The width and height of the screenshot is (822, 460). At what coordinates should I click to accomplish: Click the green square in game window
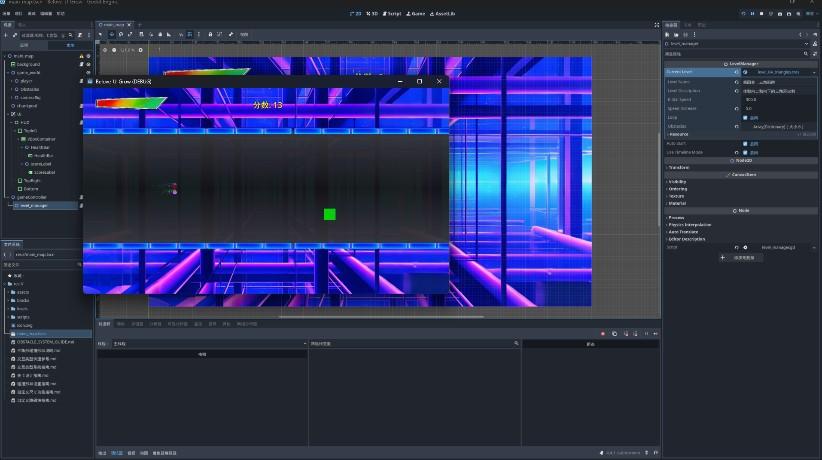tap(330, 214)
